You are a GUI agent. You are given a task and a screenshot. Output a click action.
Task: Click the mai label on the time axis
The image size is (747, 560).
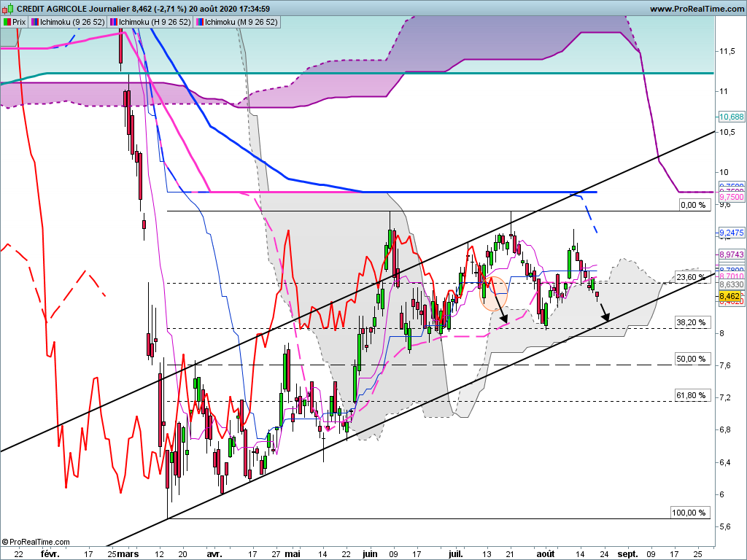click(x=293, y=554)
